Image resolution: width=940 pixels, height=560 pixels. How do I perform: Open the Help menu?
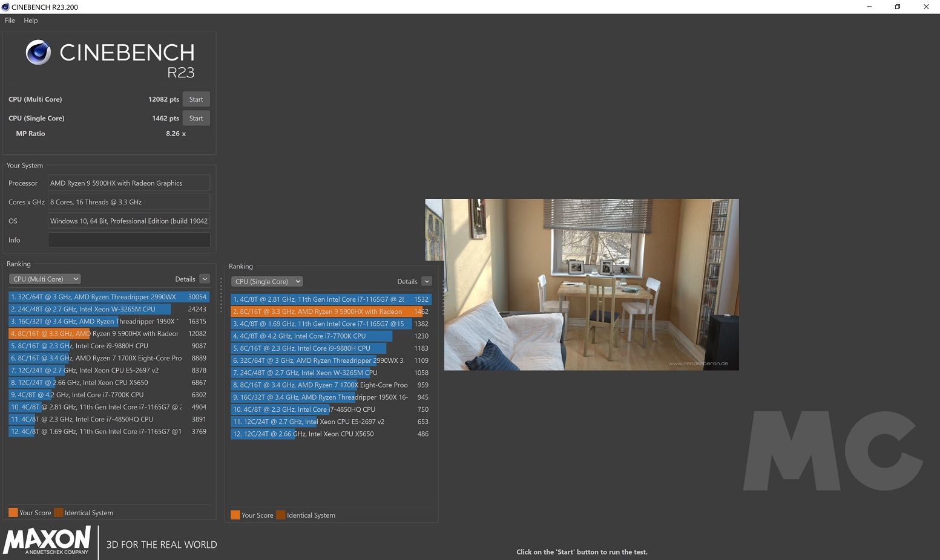click(30, 21)
